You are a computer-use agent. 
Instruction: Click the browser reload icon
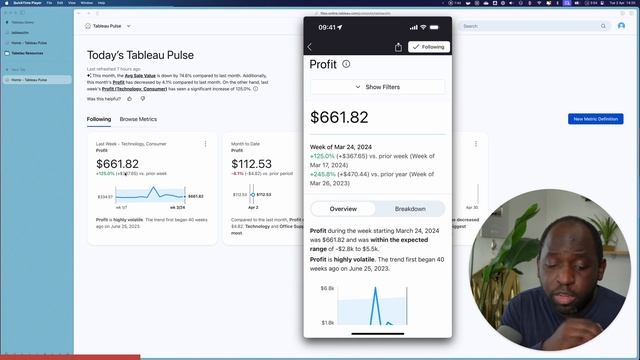click(97, 13)
